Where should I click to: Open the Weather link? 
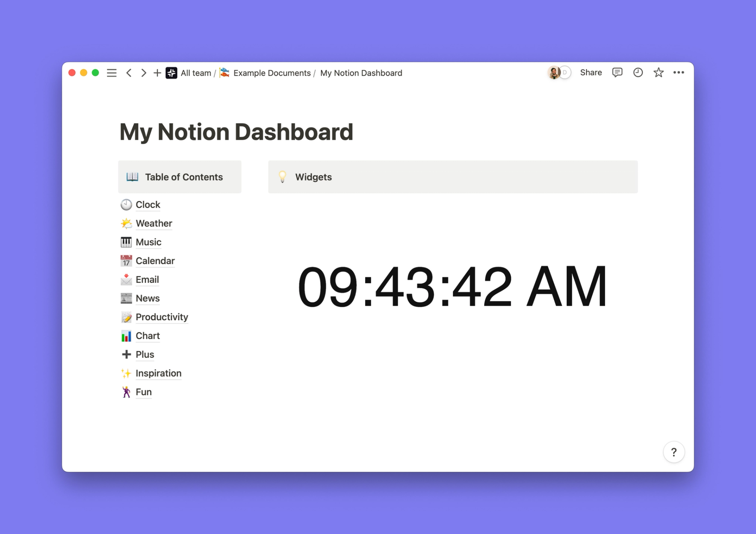point(154,223)
